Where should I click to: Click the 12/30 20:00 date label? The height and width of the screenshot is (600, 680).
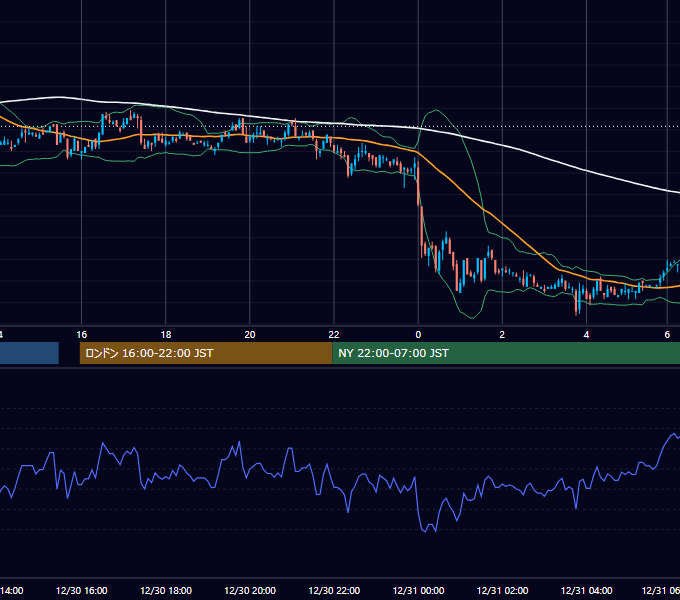(x=250, y=590)
